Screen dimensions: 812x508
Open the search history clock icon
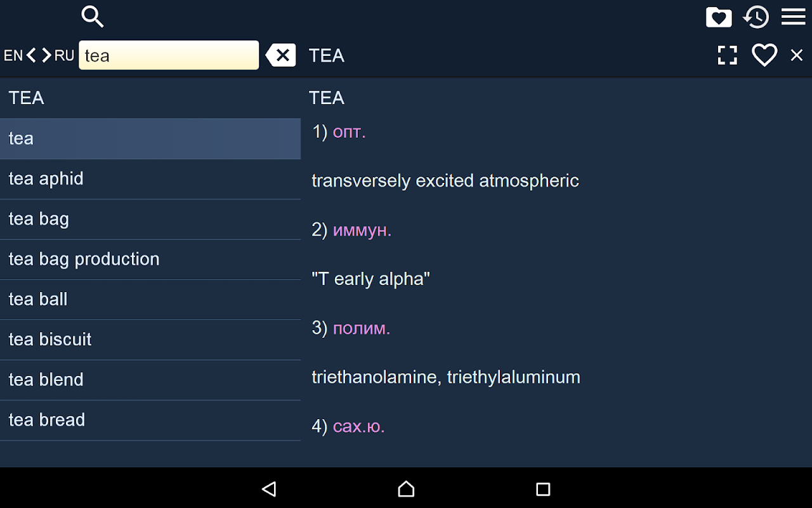tap(756, 17)
